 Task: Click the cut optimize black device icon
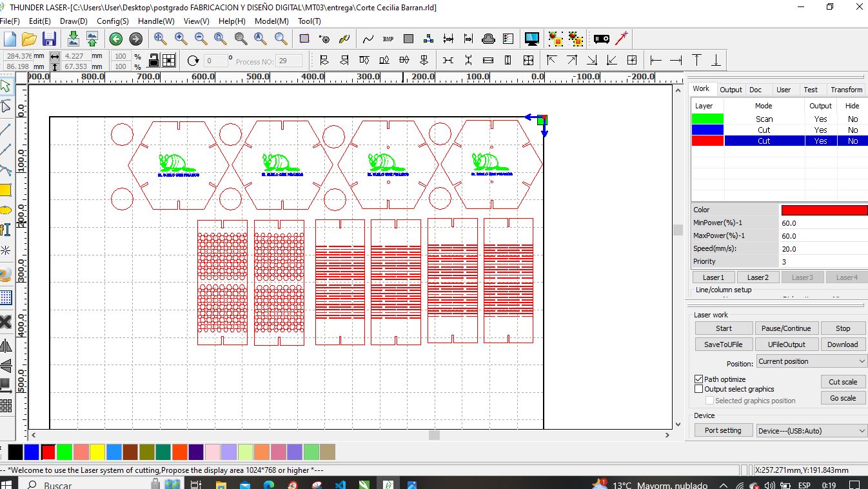point(602,39)
